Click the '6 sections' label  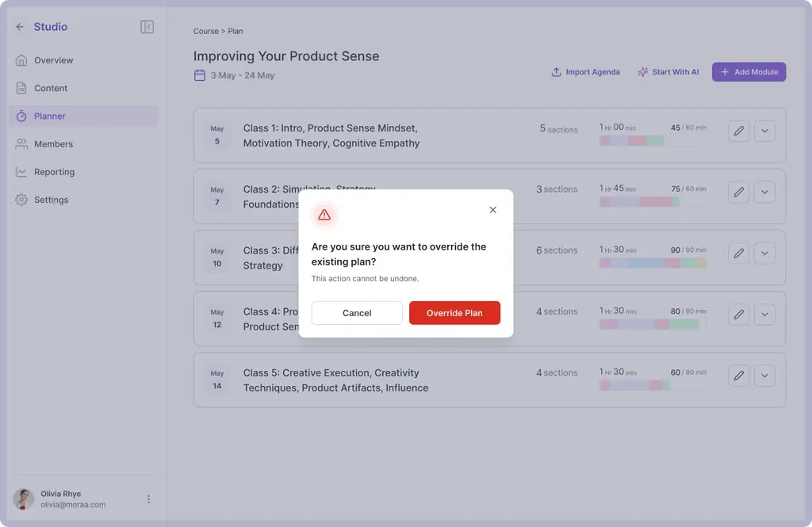click(x=557, y=250)
